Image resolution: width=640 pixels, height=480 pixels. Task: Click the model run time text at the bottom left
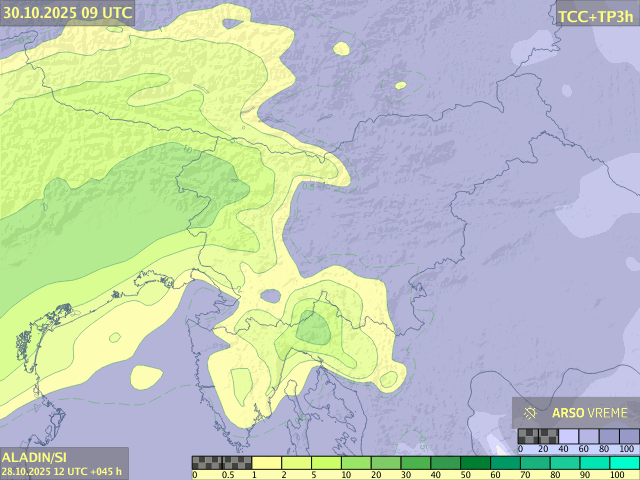61,471
